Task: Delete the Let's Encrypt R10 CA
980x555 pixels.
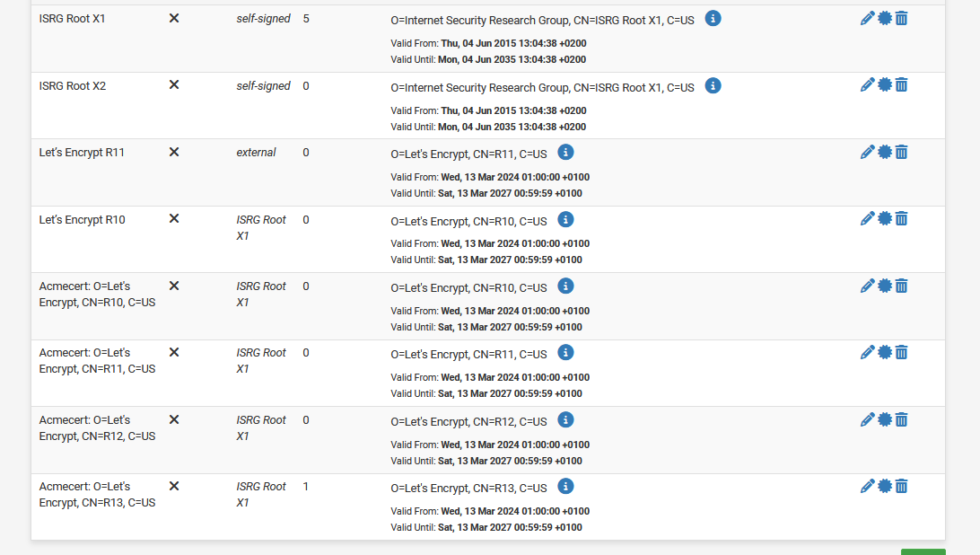Action: point(902,218)
